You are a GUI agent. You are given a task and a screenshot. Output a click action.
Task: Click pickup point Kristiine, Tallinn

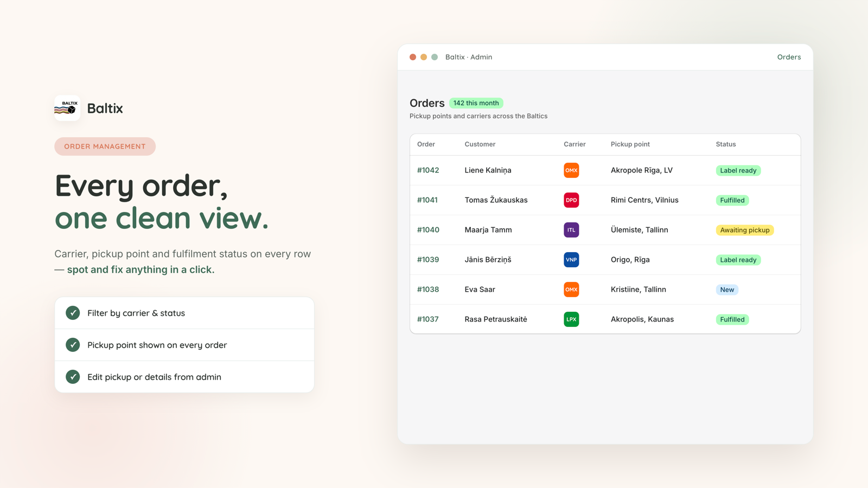pyautogui.click(x=639, y=290)
